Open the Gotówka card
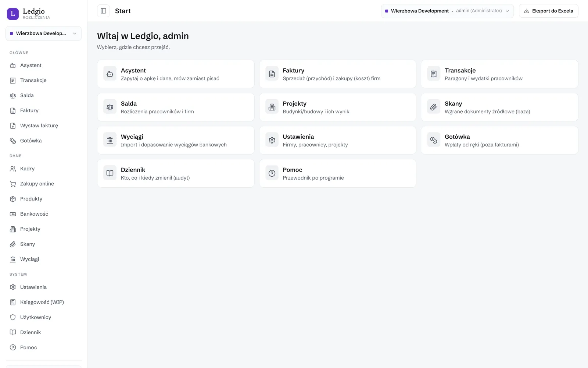588x368 pixels. click(x=499, y=140)
